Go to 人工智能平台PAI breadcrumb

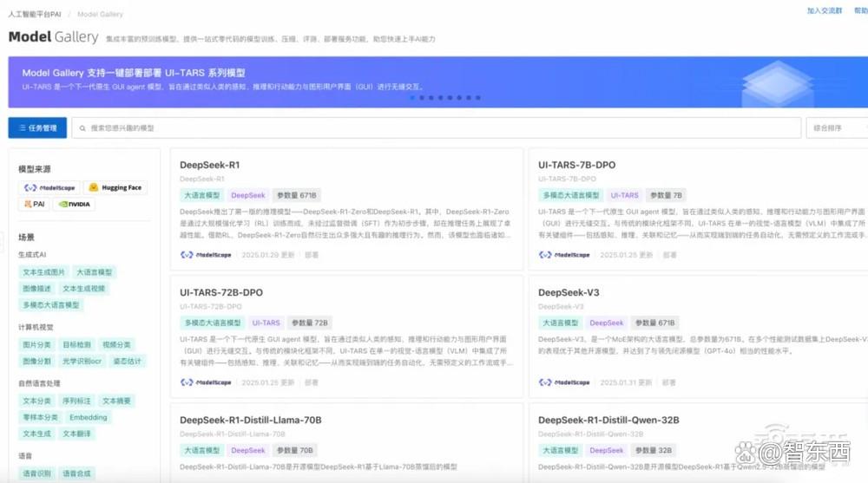(35, 14)
